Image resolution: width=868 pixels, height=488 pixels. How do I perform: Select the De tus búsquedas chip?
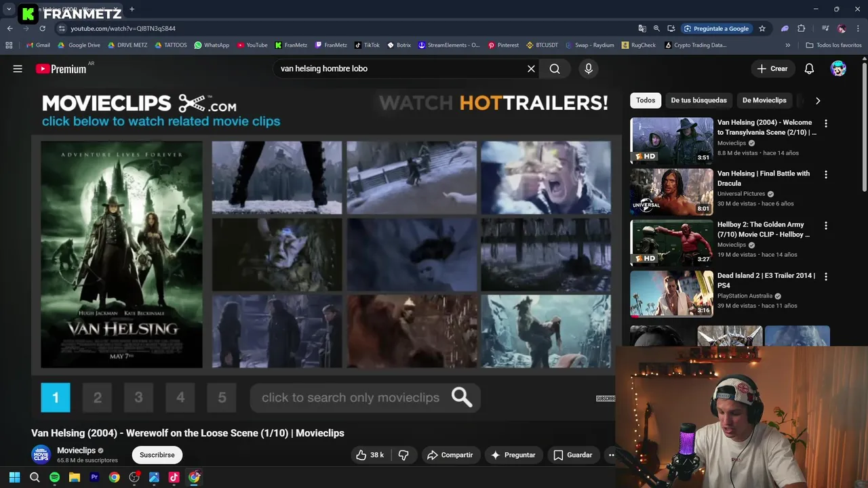698,100
